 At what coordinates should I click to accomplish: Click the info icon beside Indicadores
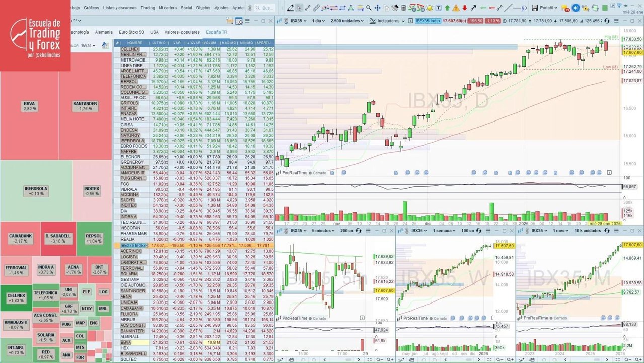[410, 21]
